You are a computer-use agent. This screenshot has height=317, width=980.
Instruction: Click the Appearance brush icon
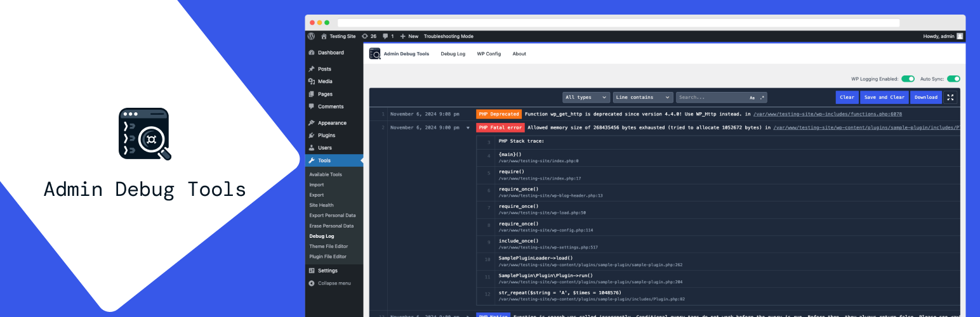[312, 123]
